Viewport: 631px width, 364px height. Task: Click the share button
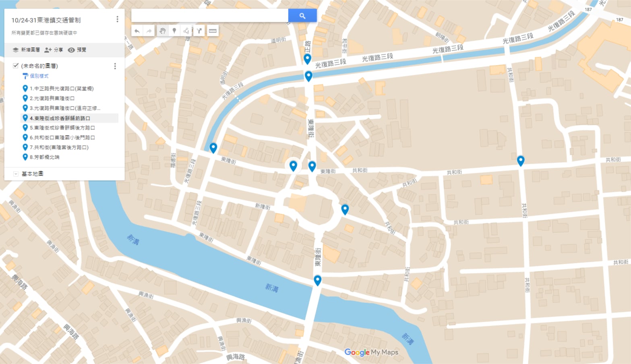[54, 50]
